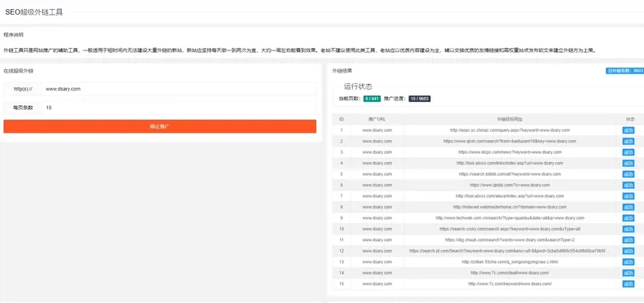Screen dimensions: 644x303
Task: Click the status badge in row 10
Action: tap(629, 229)
